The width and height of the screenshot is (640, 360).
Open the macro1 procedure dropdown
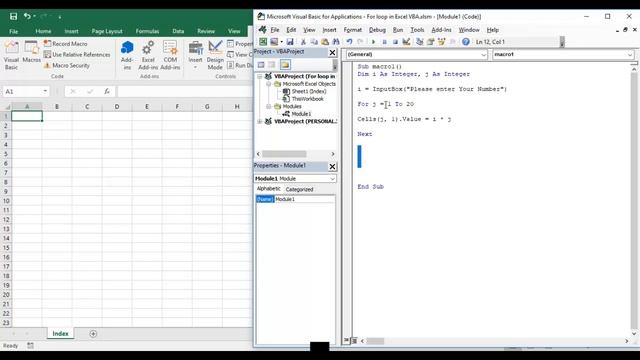(630, 54)
